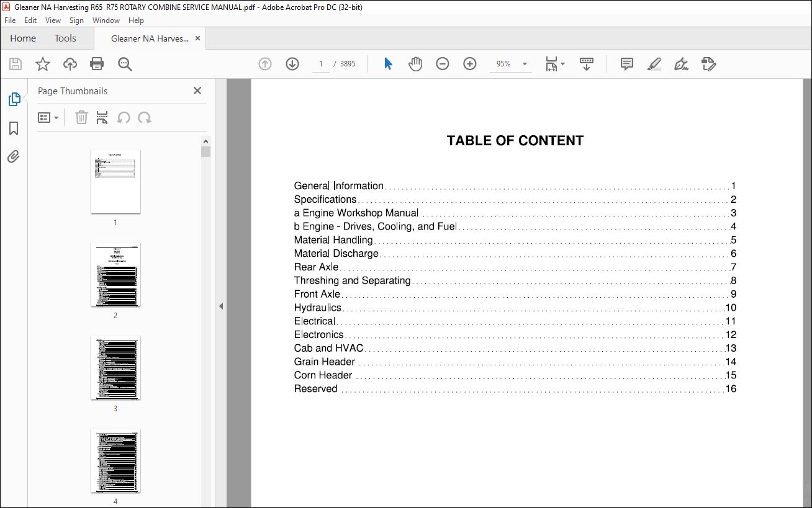Click the upload to cloud icon
This screenshot has width=812, height=508.
coord(70,64)
